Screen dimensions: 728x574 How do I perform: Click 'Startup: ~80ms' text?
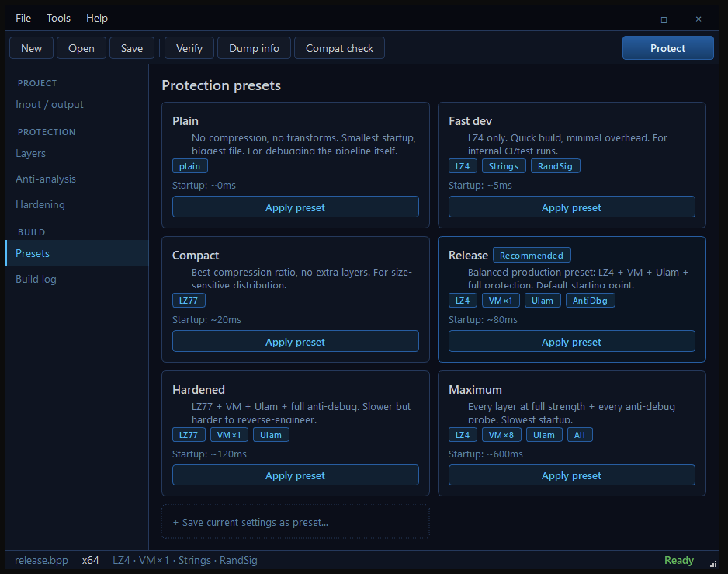(483, 320)
